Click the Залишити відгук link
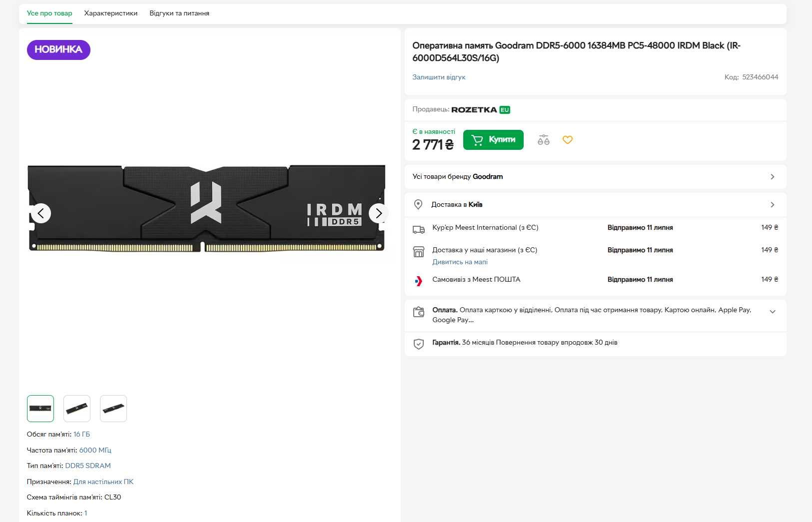This screenshot has width=812, height=522. tap(439, 77)
